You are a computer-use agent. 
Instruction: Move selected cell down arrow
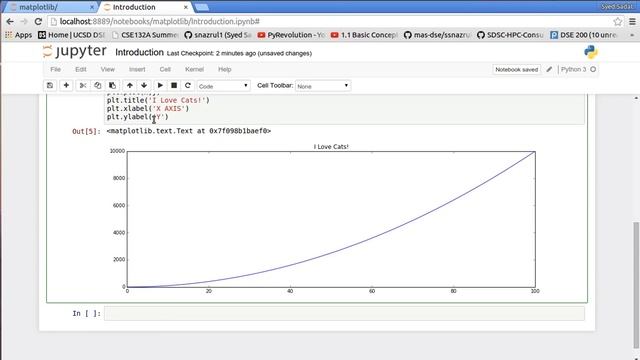(144, 85)
